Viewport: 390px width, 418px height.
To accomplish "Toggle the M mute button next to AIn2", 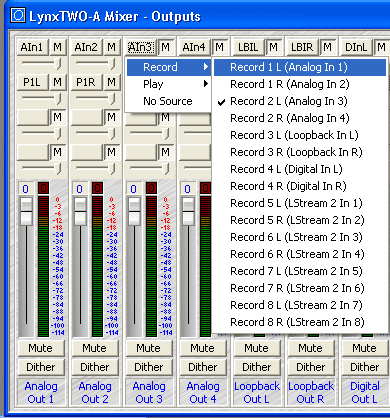I will click(x=112, y=47).
